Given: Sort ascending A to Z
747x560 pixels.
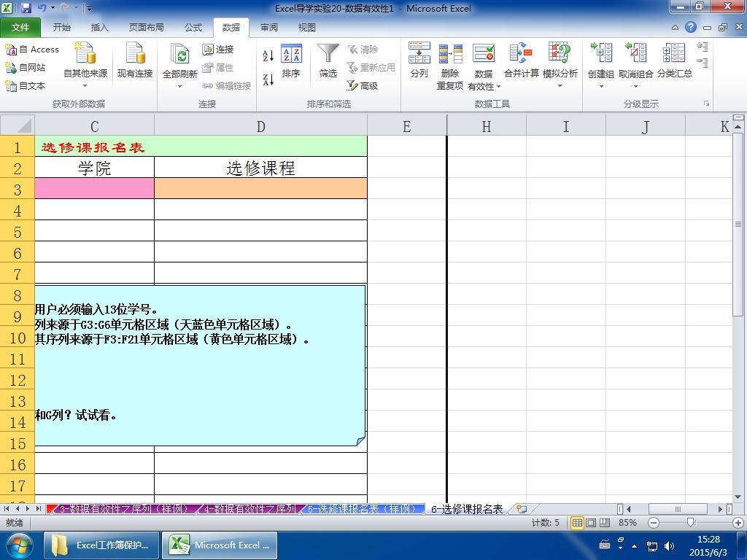Looking at the screenshot, I should pos(268,55).
